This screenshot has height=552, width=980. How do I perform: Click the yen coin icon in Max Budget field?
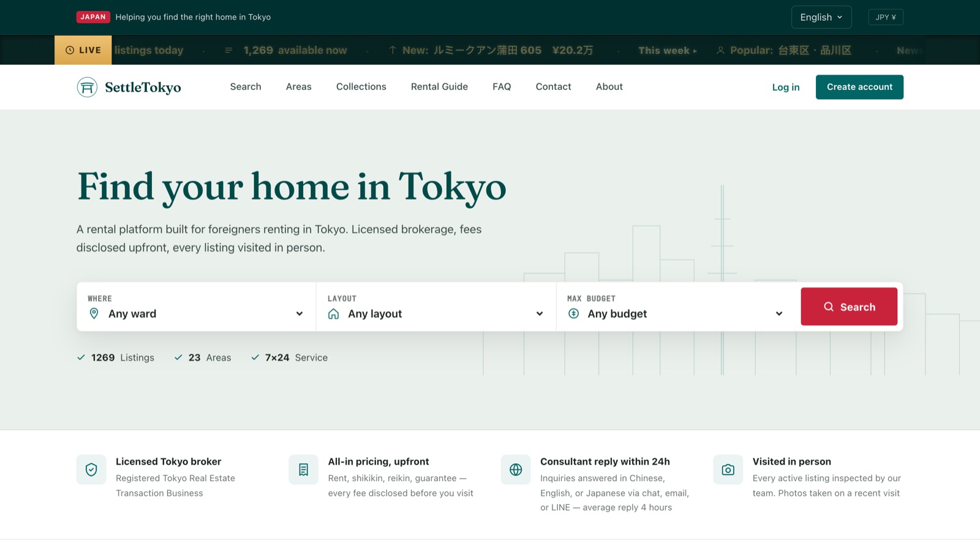[x=573, y=313]
